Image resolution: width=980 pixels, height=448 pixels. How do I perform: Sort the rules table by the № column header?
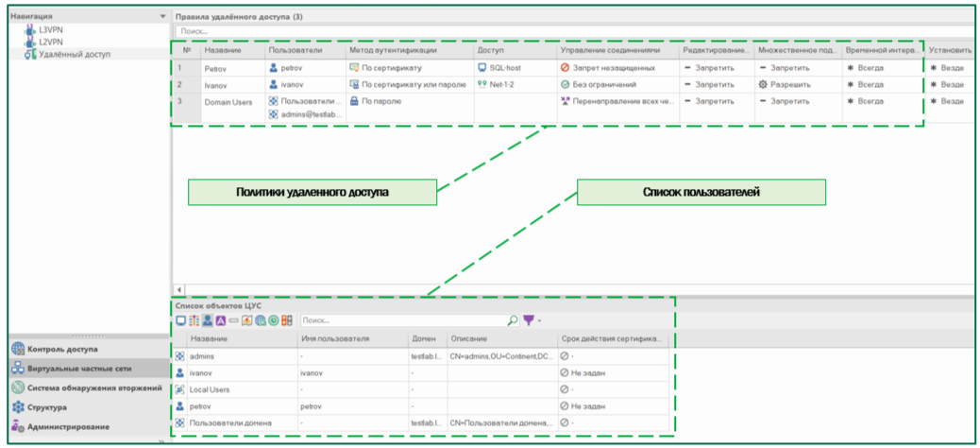tap(187, 50)
